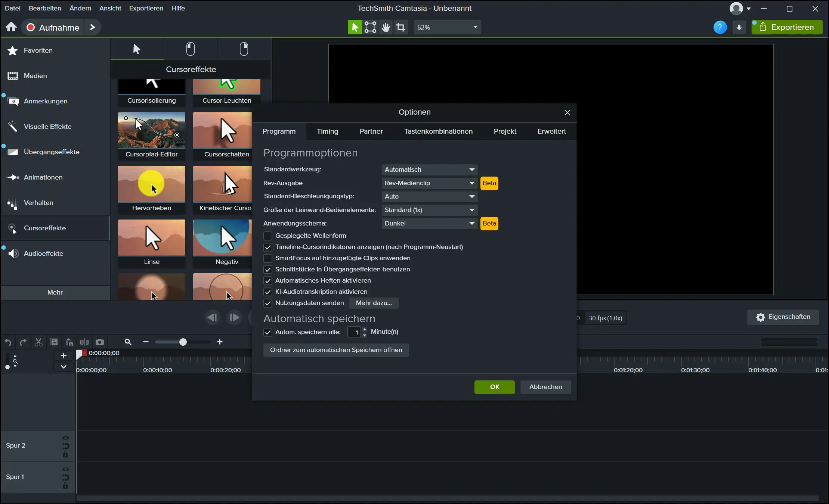Select the Hervorheben cursor effect thumbnail
This screenshot has width=829, height=504.
151,184
